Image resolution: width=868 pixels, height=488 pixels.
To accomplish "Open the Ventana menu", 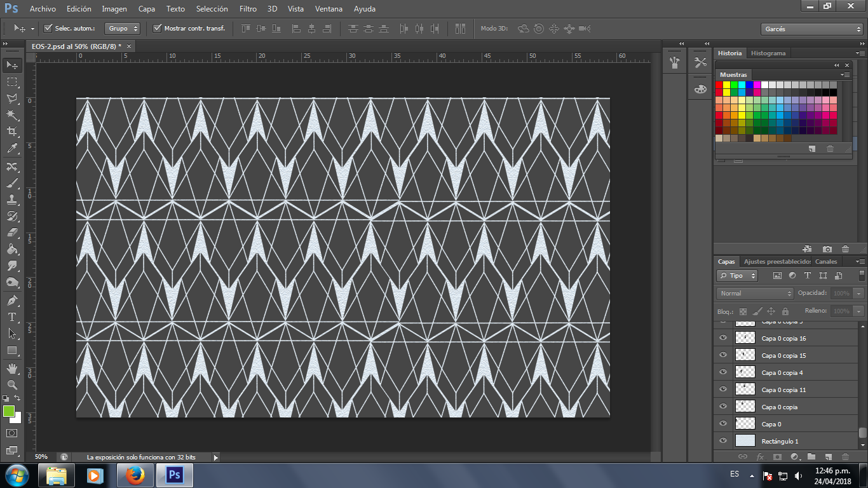I will click(x=329, y=9).
